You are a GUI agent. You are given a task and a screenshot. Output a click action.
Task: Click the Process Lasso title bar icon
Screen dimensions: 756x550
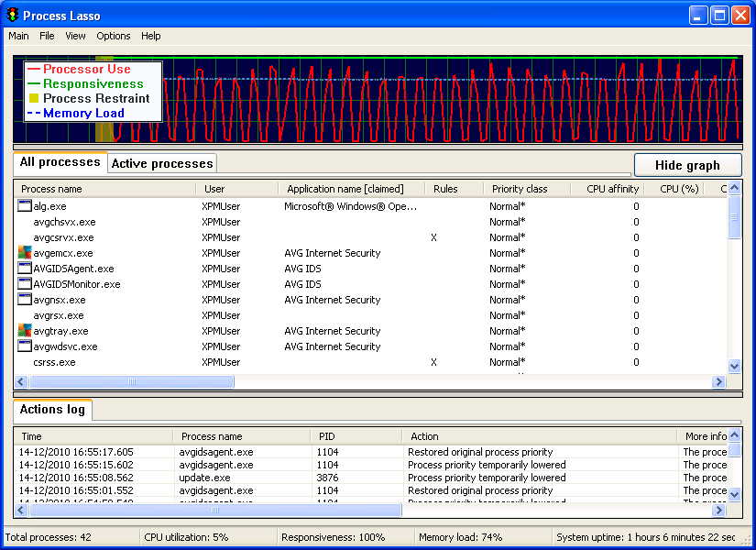[x=12, y=16]
